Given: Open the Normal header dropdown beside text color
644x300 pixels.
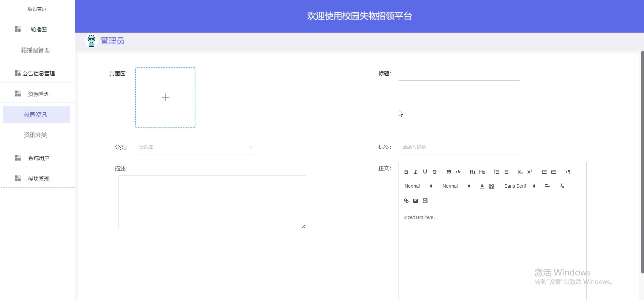Looking at the screenshot, I should pos(456,186).
